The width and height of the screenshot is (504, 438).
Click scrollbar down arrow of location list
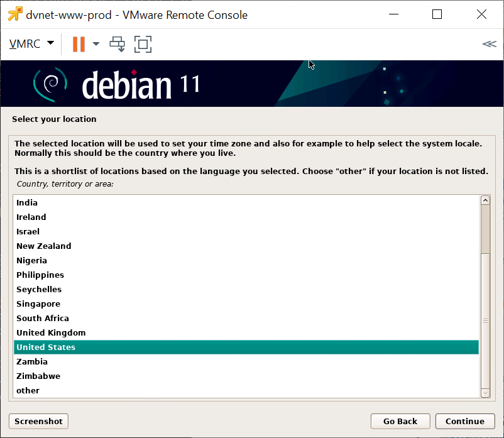pyautogui.click(x=485, y=392)
